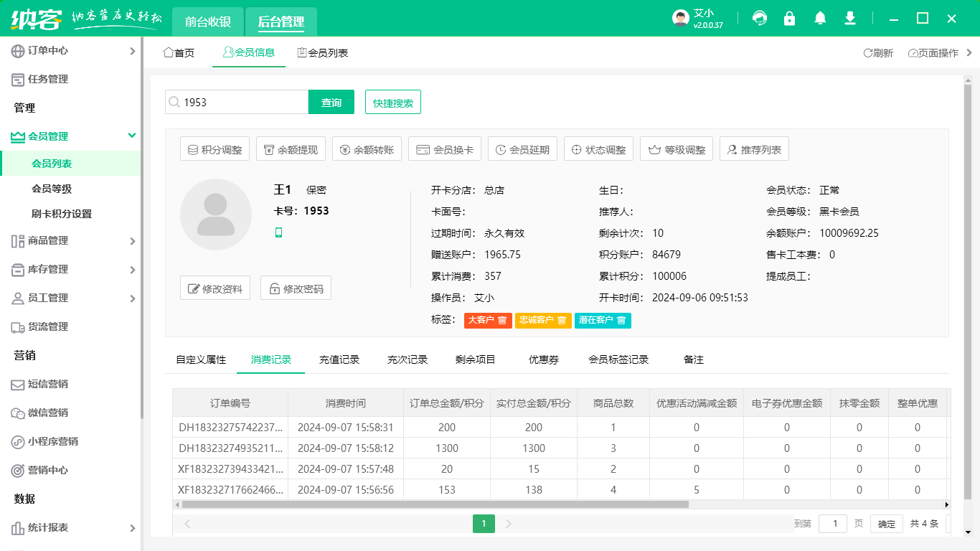The width and height of the screenshot is (980, 551).
Task: Click the lock icon in the title bar
Action: (x=789, y=18)
